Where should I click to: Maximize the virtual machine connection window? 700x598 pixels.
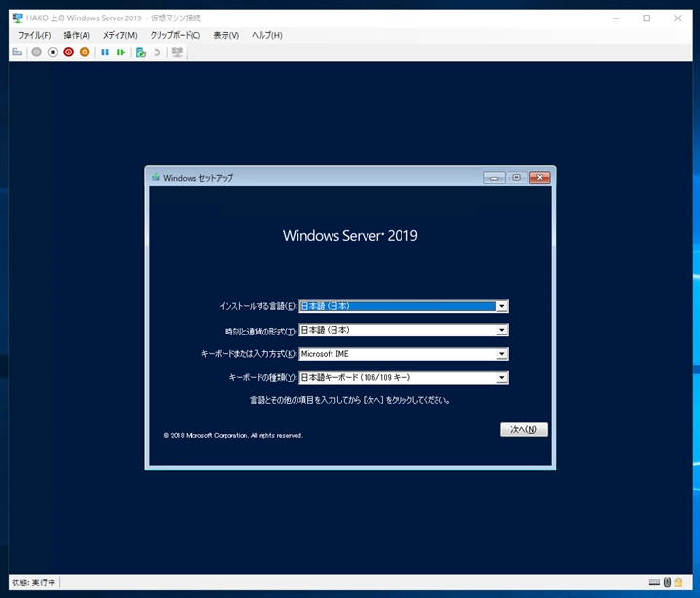click(647, 18)
